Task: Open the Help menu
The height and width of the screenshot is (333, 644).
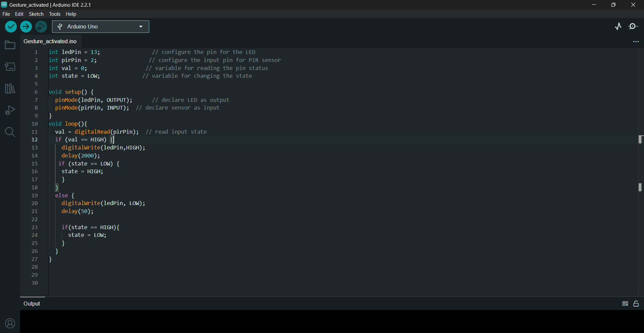Action: click(71, 14)
